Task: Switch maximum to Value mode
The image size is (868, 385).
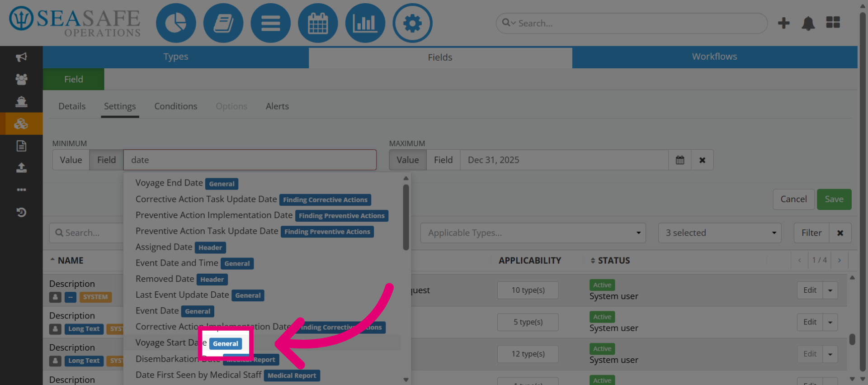Action: [x=408, y=160]
